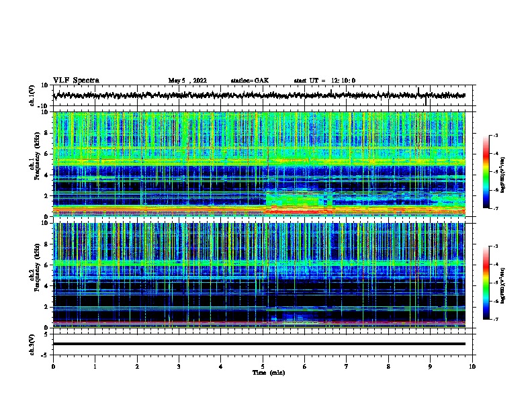Click the time axis tick label "3"
This screenshot has height=411, width=532.
point(179,367)
